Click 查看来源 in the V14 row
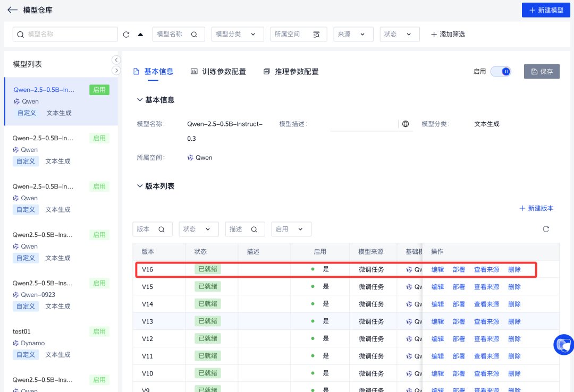Screen dimensions: 574x392 coord(486,304)
